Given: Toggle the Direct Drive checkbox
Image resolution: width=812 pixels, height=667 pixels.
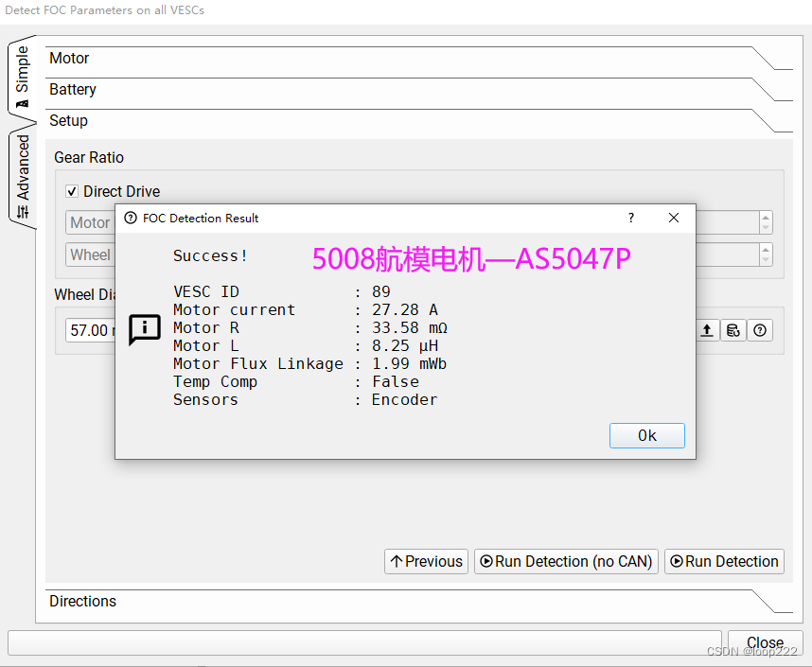Looking at the screenshot, I should tap(72, 192).
